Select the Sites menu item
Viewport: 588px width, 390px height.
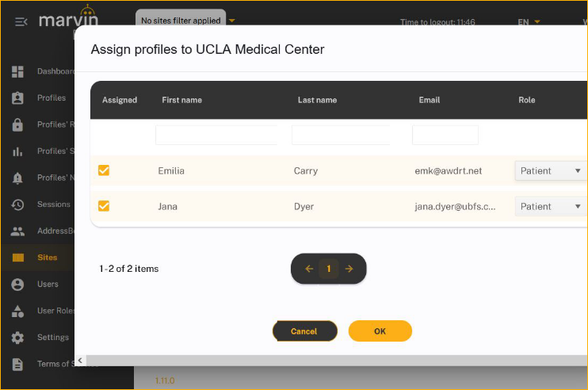47,258
